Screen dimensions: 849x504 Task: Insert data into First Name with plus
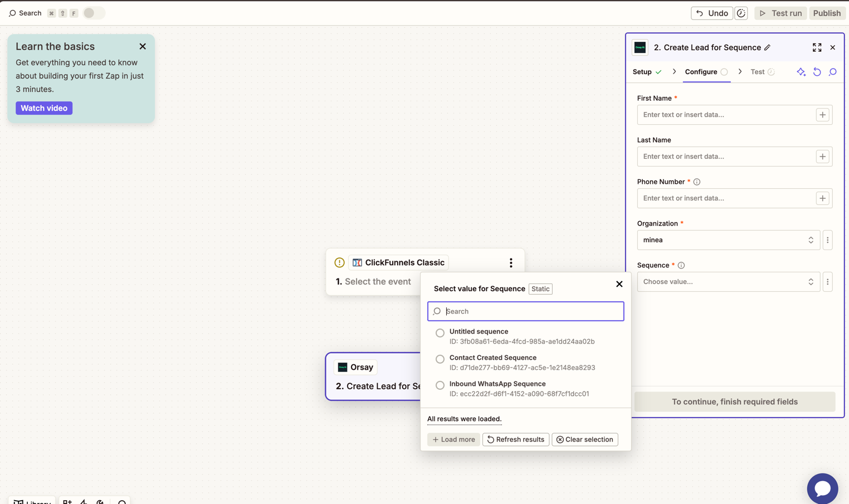click(822, 115)
